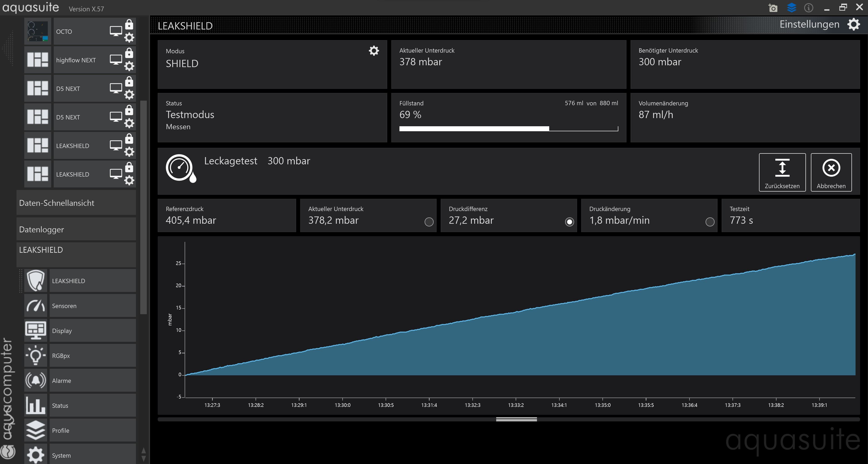Click the 13:30:0 chart time label

tap(342, 405)
